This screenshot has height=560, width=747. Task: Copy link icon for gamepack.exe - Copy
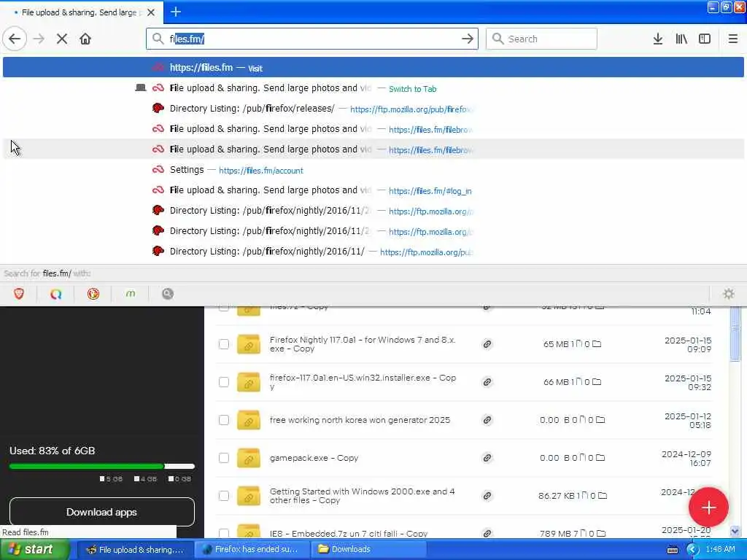click(487, 458)
